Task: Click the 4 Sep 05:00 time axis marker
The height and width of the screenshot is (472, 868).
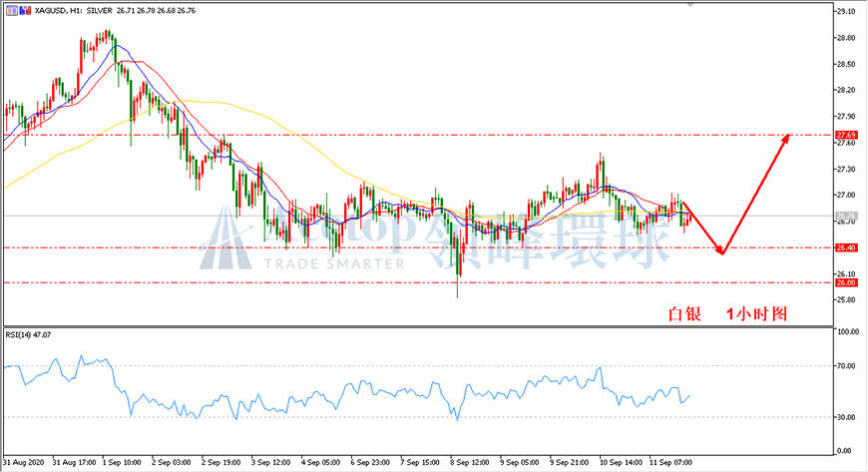Action: (320, 462)
